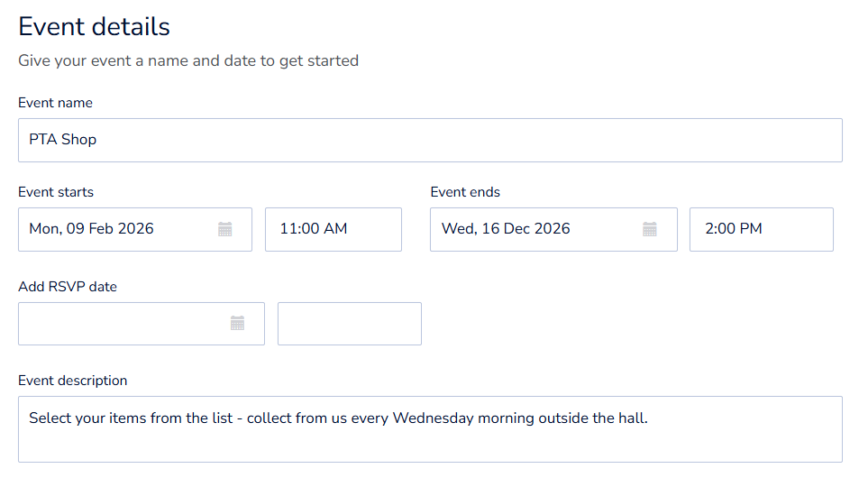This screenshot has height=487, width=868.
Task: Open the 2:00 PM end time field
Action: pyautogui.click(x=761, y=229)
